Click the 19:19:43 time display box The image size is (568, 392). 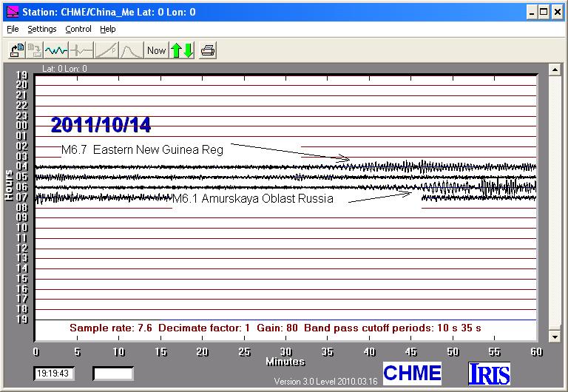[54, 374]
